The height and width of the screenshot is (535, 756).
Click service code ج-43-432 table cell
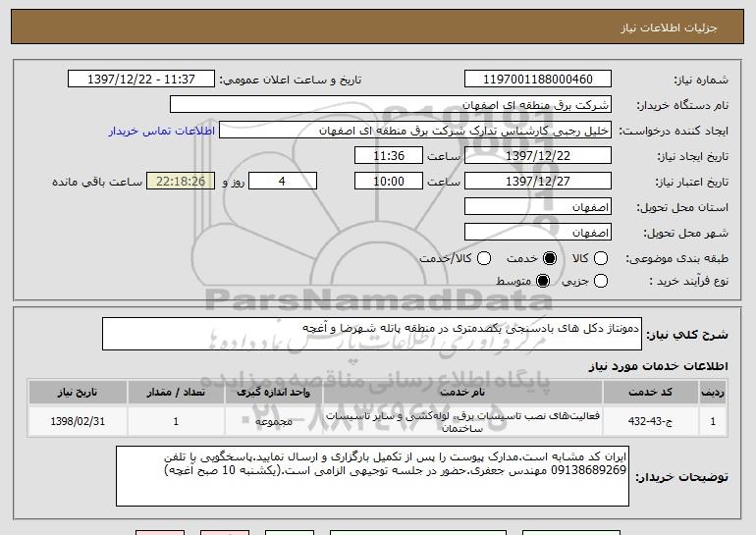click(650, 421)
